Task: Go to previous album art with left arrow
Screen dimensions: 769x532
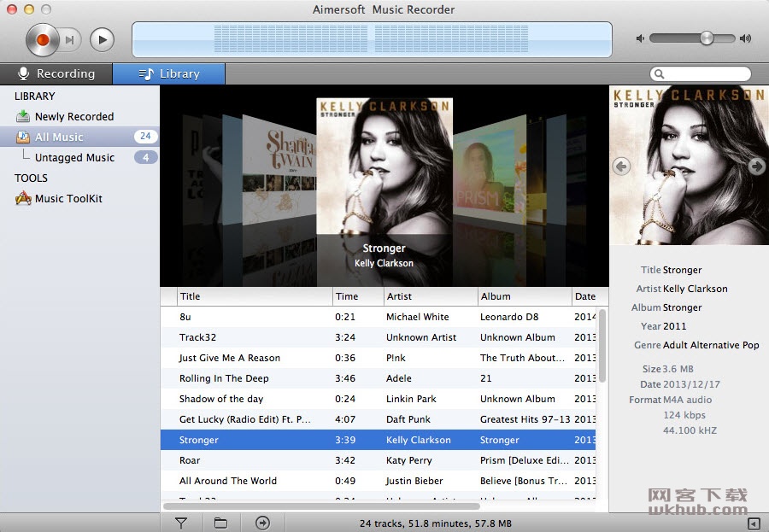Action: [x=621, y=167]
